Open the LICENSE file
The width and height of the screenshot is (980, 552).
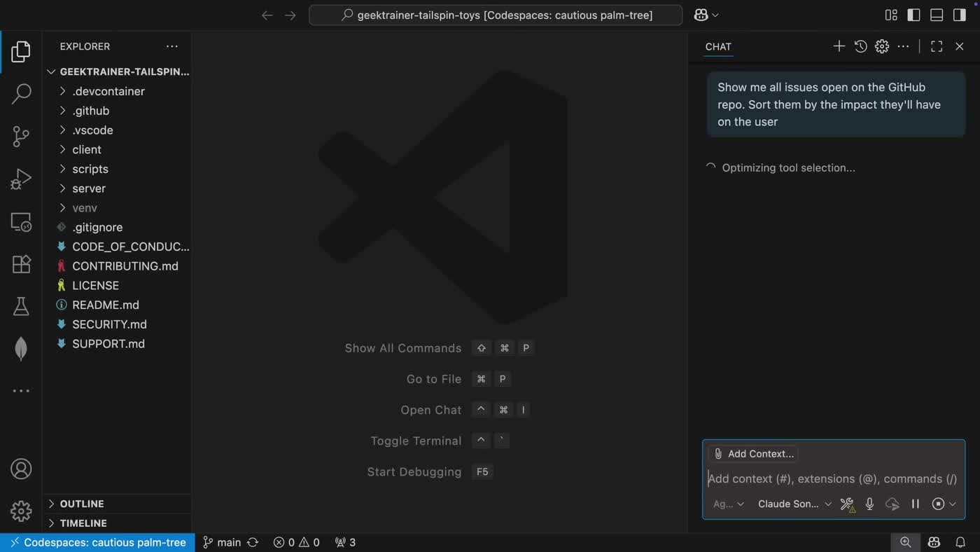click(x=117, y=285)
